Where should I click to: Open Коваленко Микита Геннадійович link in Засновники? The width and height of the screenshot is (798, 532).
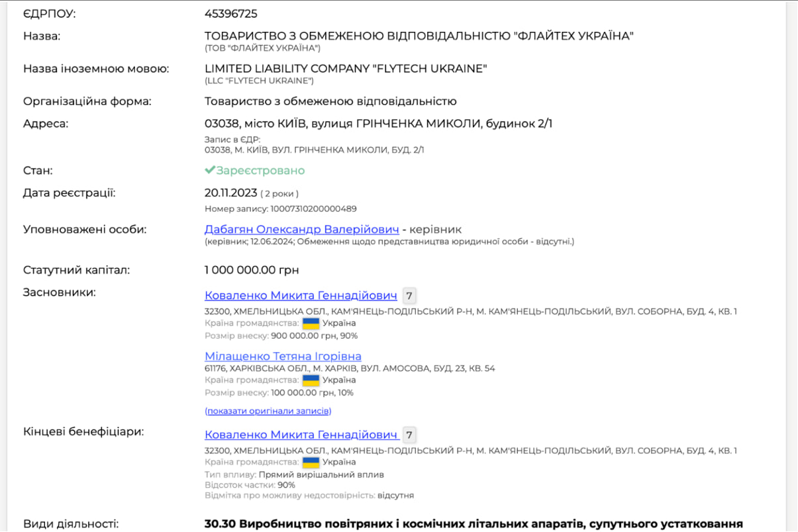301,296
